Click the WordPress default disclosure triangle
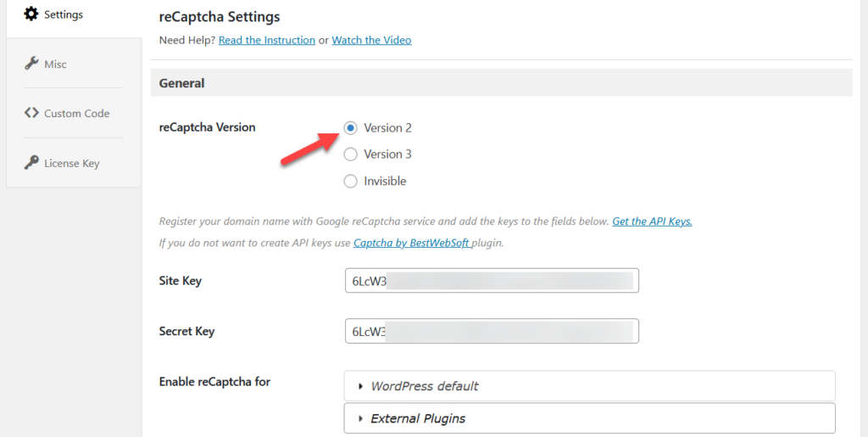Screen dimensions: 868x437 [361, 387]
